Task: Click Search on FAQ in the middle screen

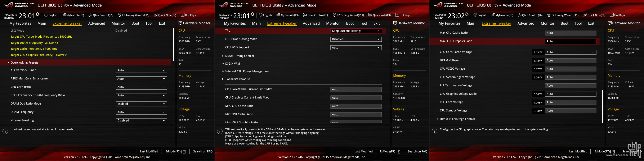Action: point(417,152)
